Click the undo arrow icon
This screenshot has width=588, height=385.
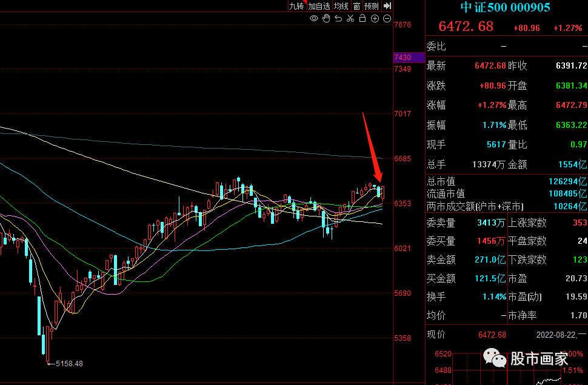coord(338,18)
